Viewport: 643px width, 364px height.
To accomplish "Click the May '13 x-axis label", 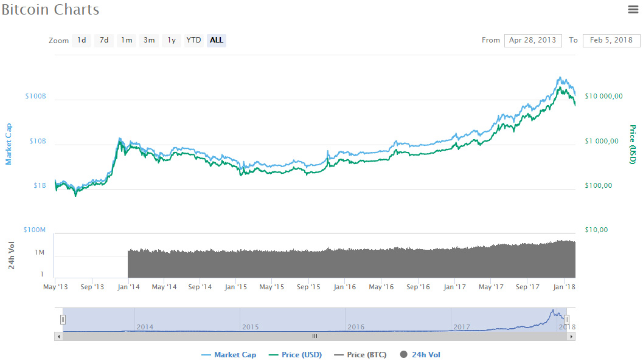I will click(55, 287).
